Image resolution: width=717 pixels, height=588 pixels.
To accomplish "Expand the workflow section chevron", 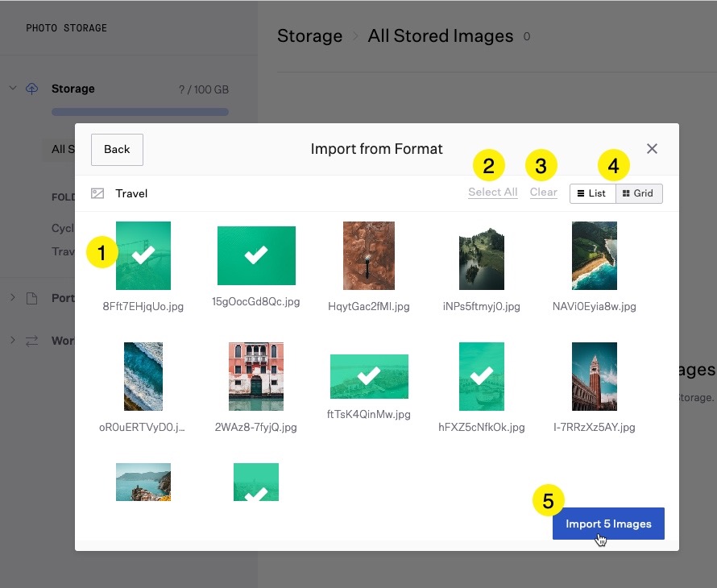I will click(13, 341).
